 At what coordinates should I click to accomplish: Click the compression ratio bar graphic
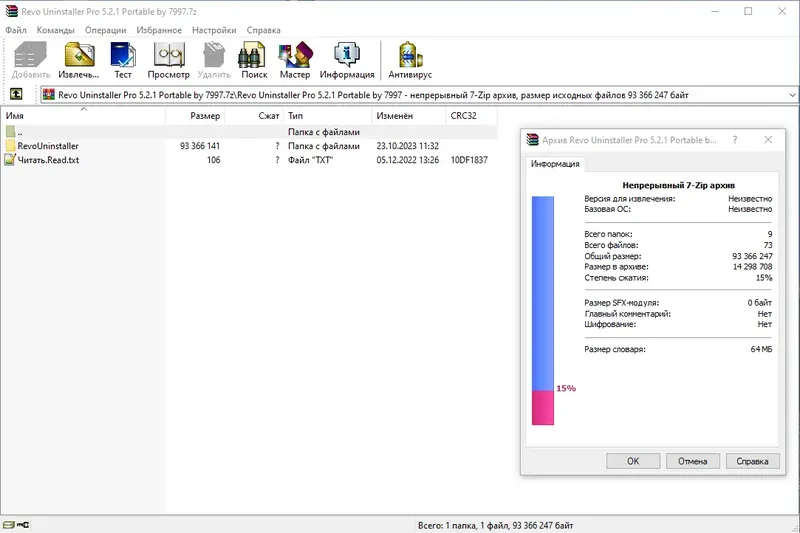[543, 310]
